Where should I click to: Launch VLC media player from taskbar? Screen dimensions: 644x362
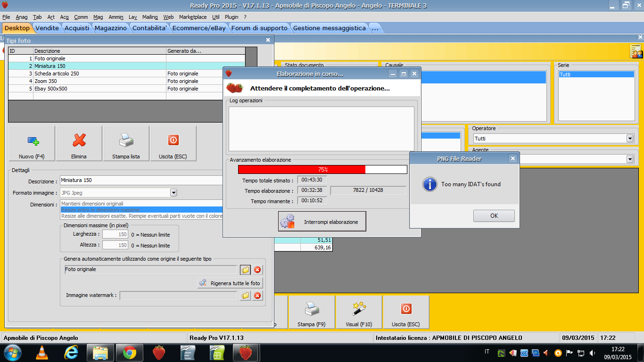[42, 353]
